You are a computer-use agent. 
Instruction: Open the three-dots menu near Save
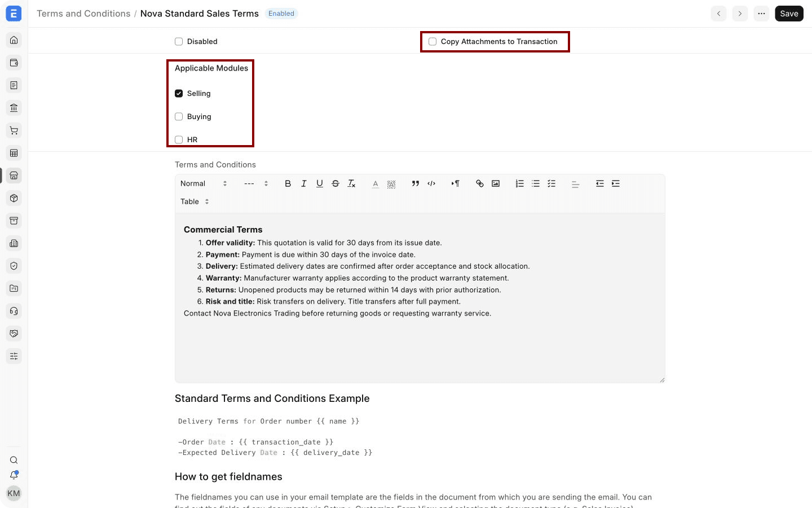coord(762,14)
